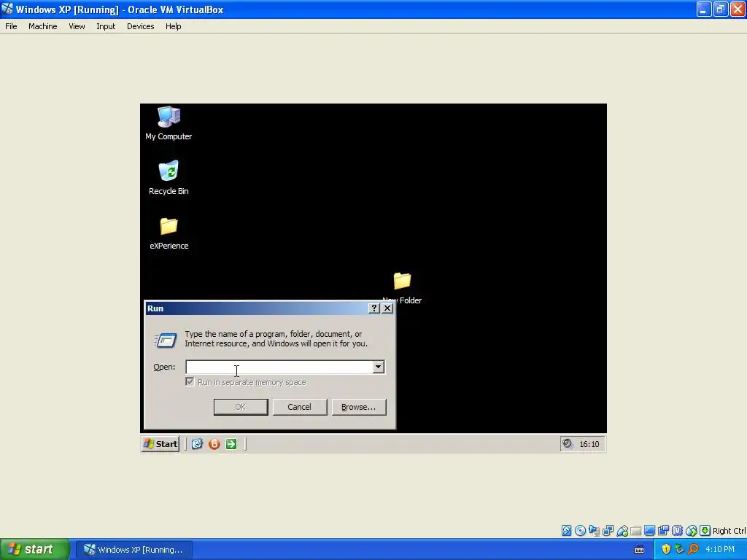747x560 pixels.
Task: Click the orange magnifier tray icon
Action: point(693,550)
